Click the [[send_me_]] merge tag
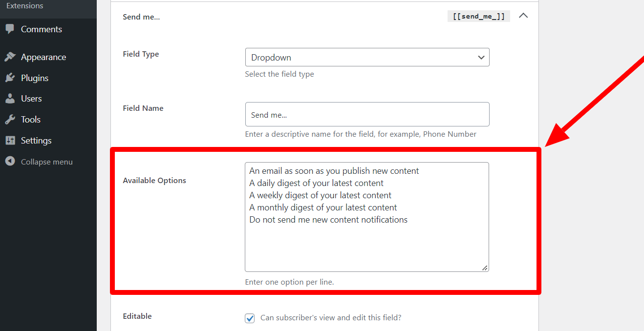Screen dimensions: 644x331 pos(478,17)
